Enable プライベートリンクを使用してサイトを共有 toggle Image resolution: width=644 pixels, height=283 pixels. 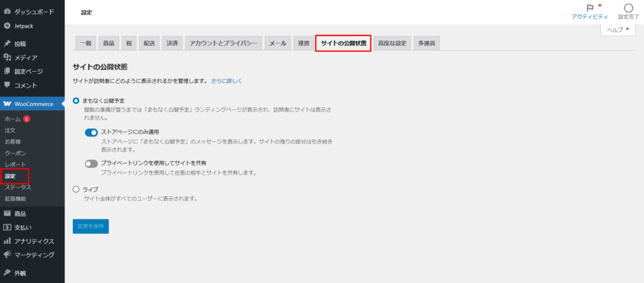tap(92, 163)
